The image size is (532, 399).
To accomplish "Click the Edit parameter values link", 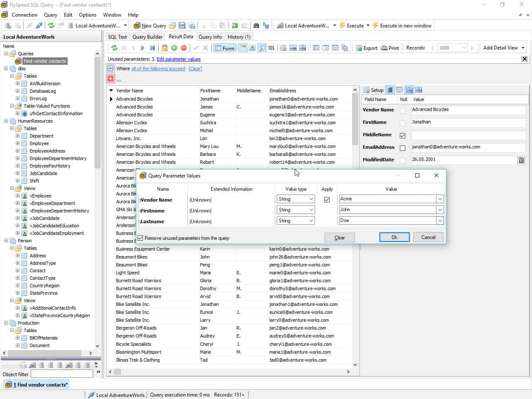I will (178, 59).
